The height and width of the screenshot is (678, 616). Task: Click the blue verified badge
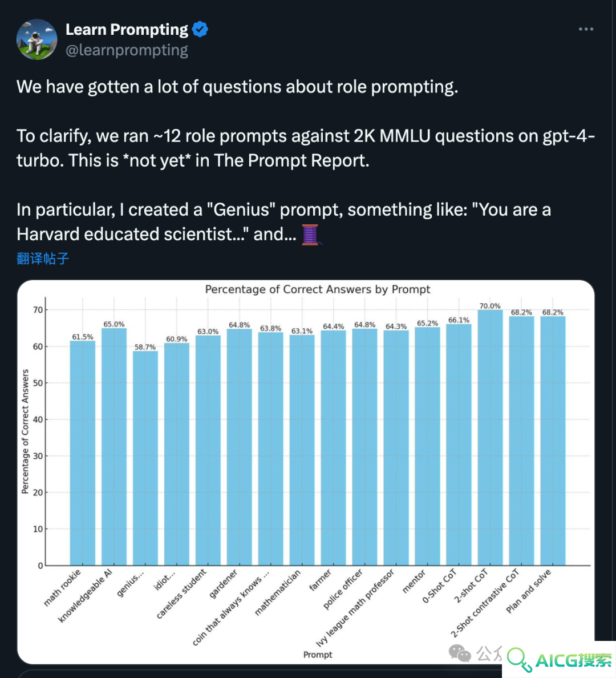point(200,30)
